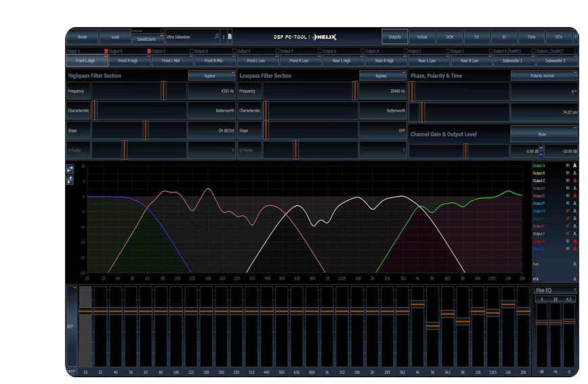
Task: Toggle the speaker icon for Output A
Action: [567, 166]
